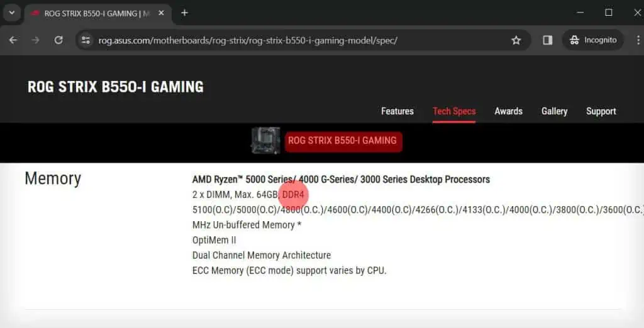This screenshot has height=328, width=644.
Task: View site information icon beside URL
Action: pos(86,40)
